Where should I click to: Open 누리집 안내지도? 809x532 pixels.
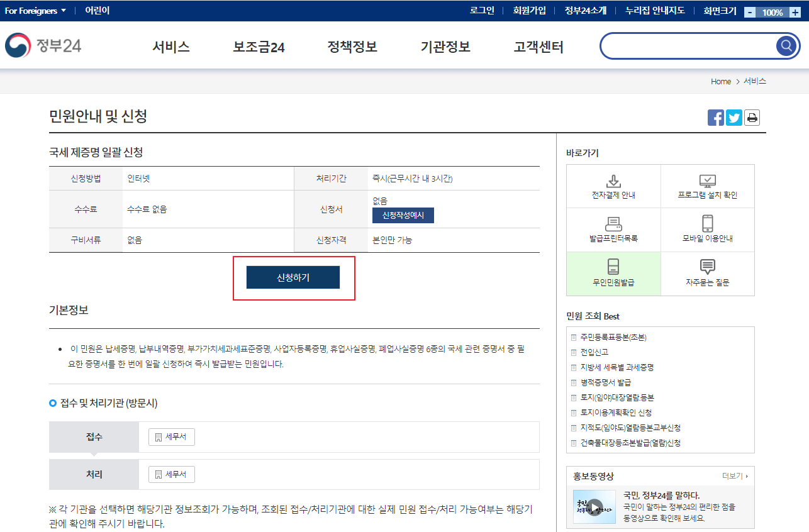655,11
